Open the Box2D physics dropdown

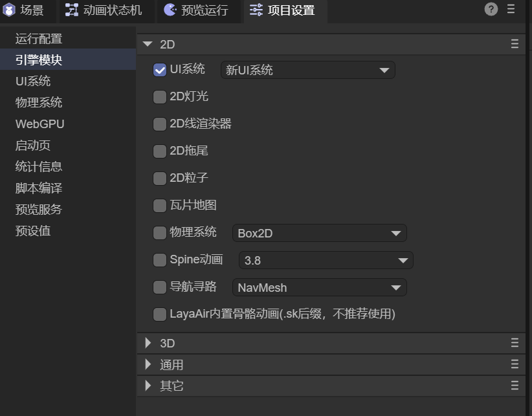click(x=319, y=233)
